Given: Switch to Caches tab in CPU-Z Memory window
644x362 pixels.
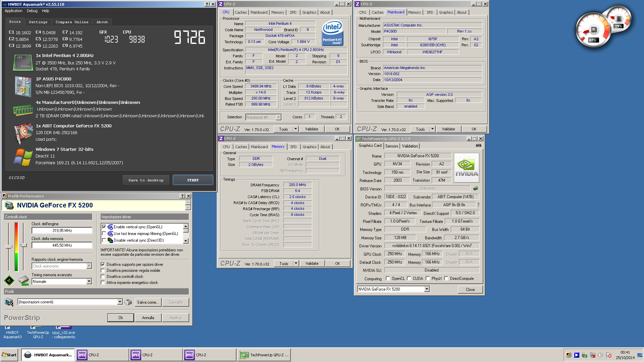Looking at the screenshot, I should coord(241,147).
